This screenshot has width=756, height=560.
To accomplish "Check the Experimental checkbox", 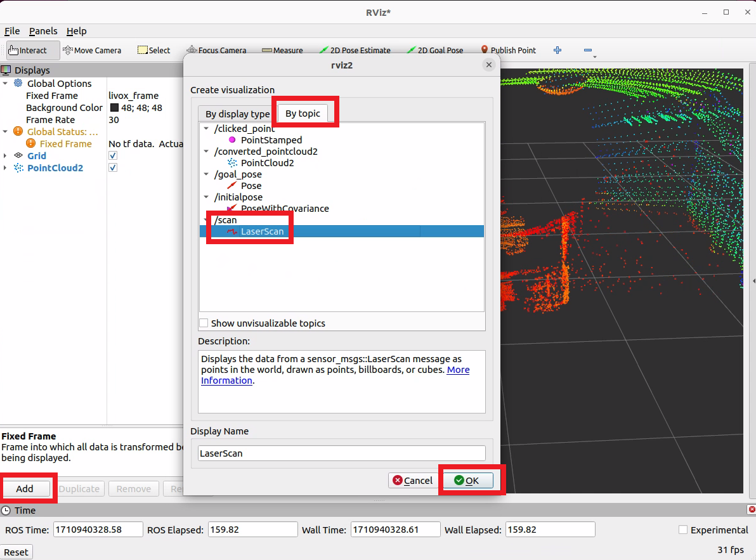I will 683,530.
